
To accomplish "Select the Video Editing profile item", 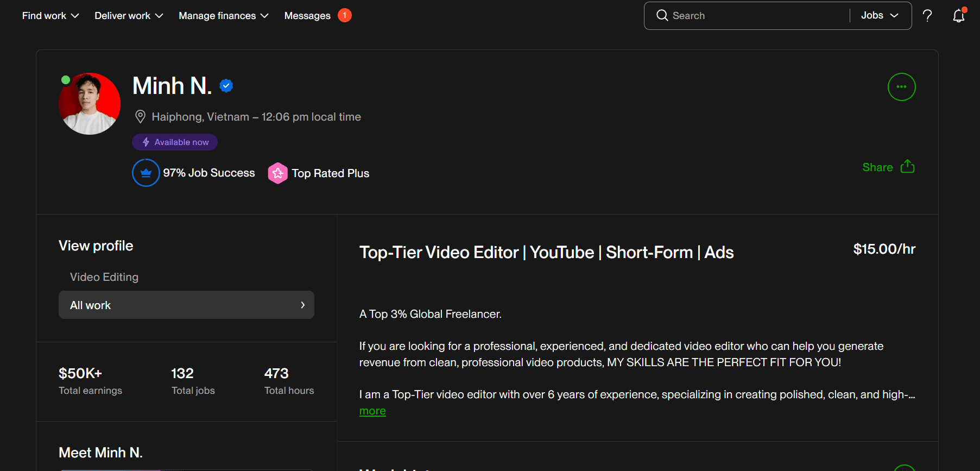I will (104, 277).
